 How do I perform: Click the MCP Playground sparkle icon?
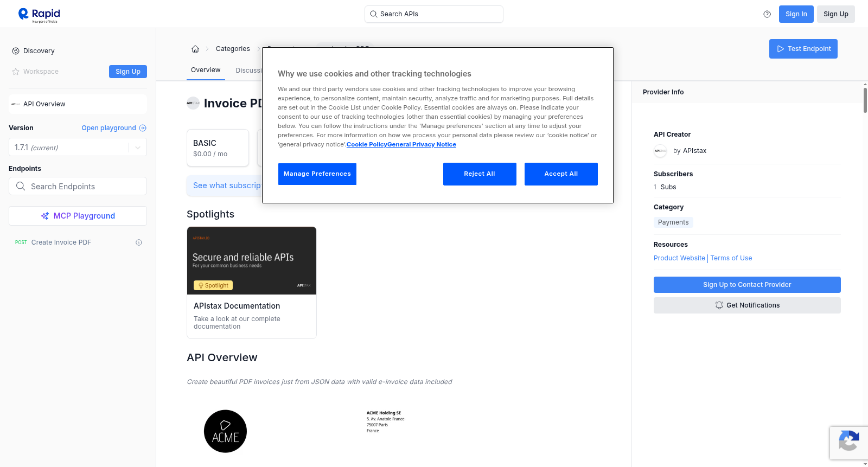[x=45, y=216]
